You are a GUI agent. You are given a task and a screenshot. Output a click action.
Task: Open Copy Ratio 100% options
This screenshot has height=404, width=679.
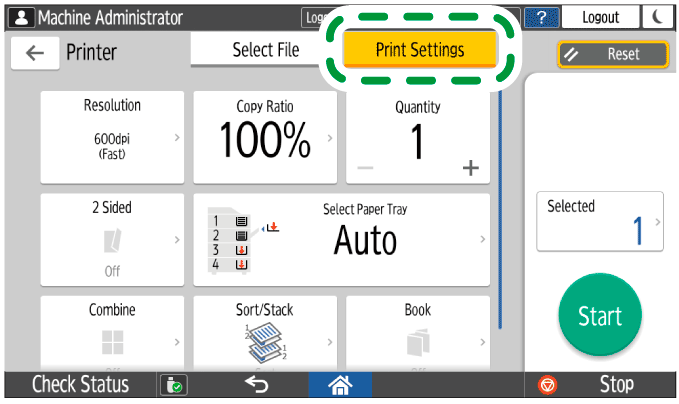coord(265,137)
